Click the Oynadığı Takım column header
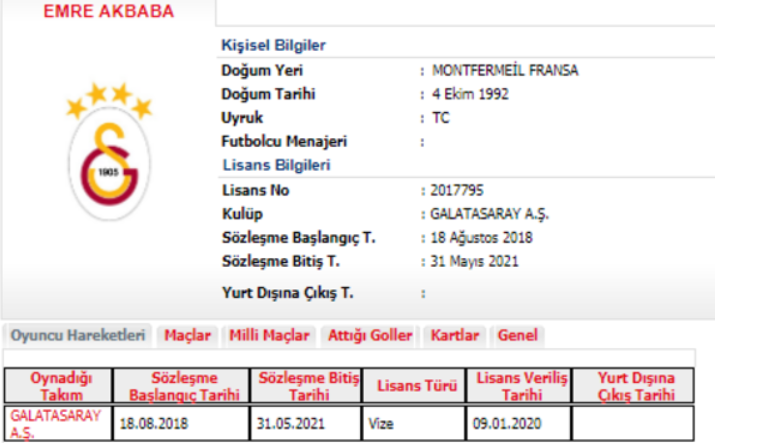 pos(59,386)
